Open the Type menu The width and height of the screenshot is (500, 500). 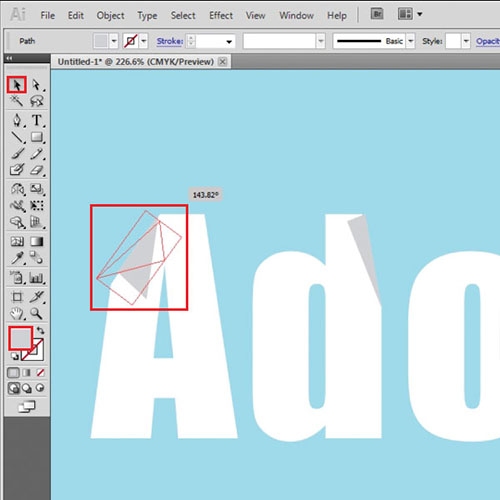point(147,16)
